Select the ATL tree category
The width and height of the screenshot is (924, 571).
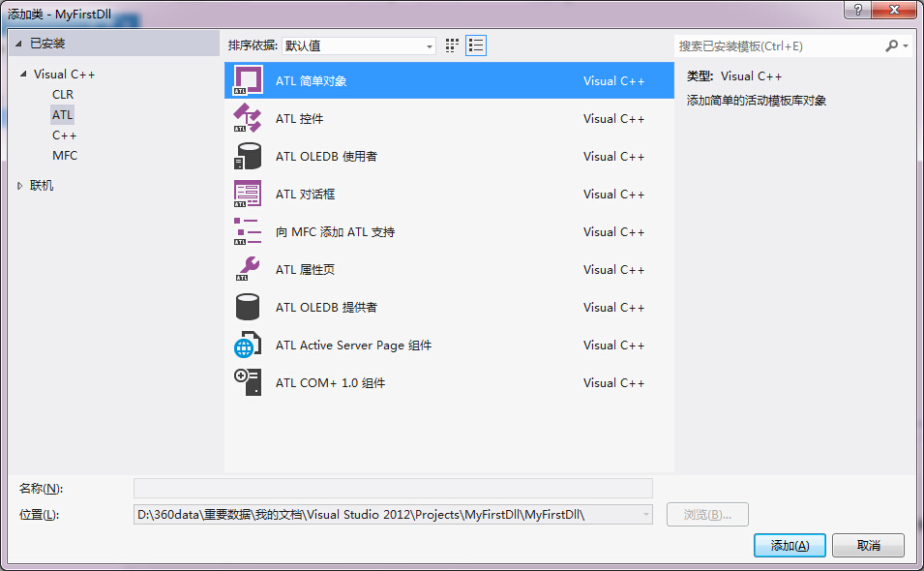pyautogui.click(x=62, y=114)
